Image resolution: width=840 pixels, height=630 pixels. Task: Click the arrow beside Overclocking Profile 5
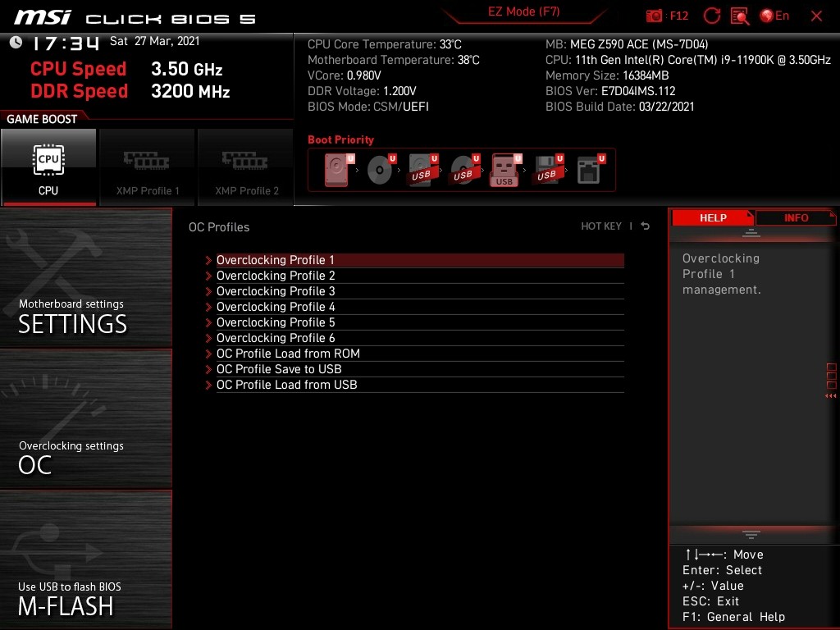point(208,322)
